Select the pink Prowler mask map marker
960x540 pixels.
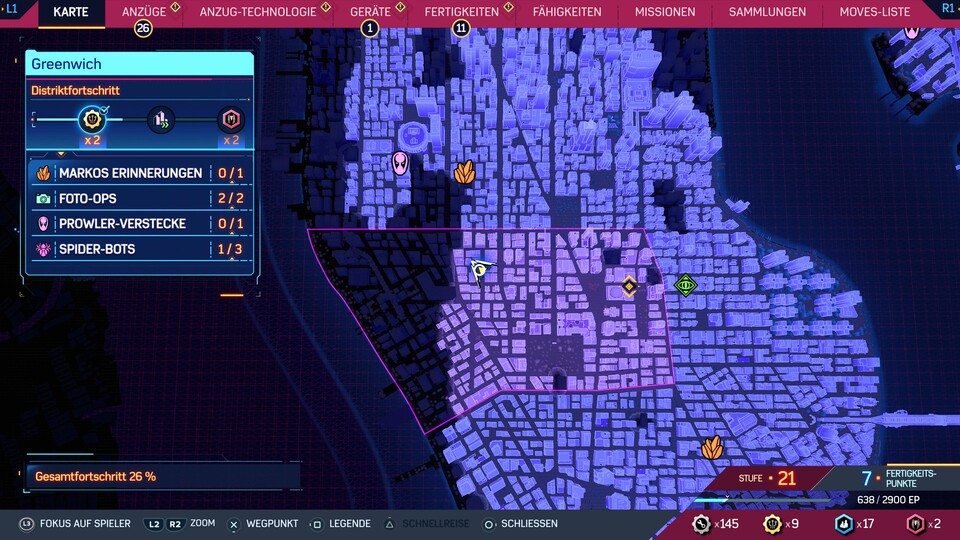click(400, 163)
